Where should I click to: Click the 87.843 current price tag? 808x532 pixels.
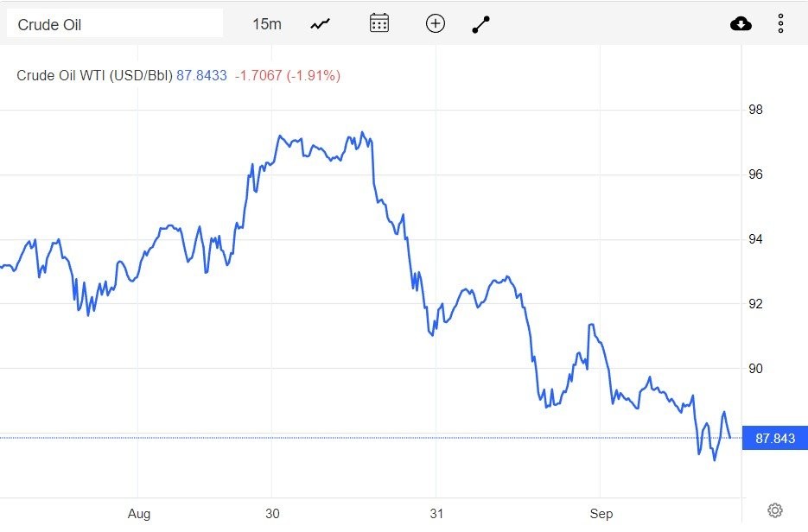click(x=774, y=439)
